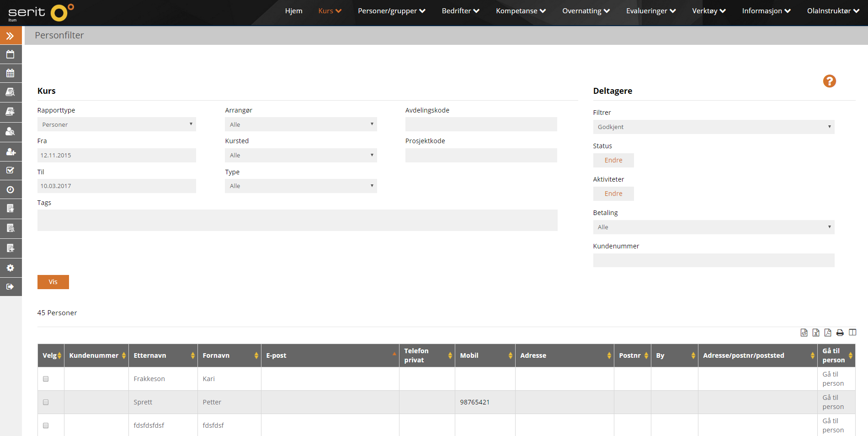Open the Evalueringer menu
This screenshot has width=868, height=436.
coord(651,11)
